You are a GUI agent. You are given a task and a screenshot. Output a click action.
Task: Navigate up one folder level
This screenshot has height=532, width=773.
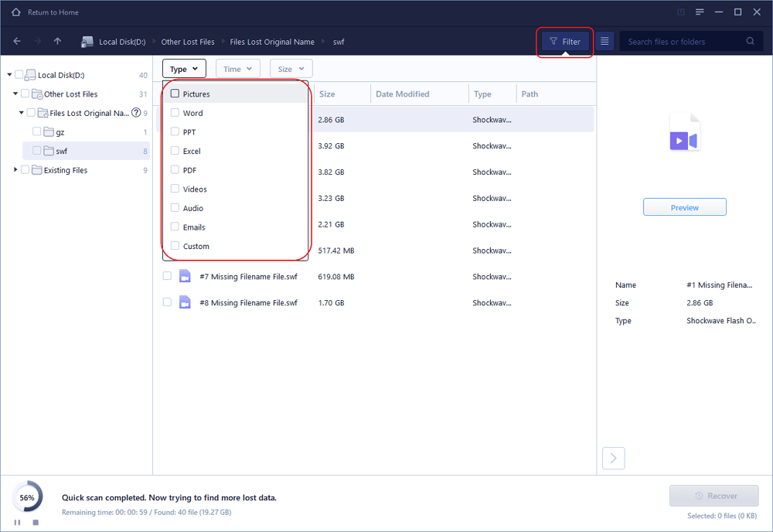tap(58, 42)
